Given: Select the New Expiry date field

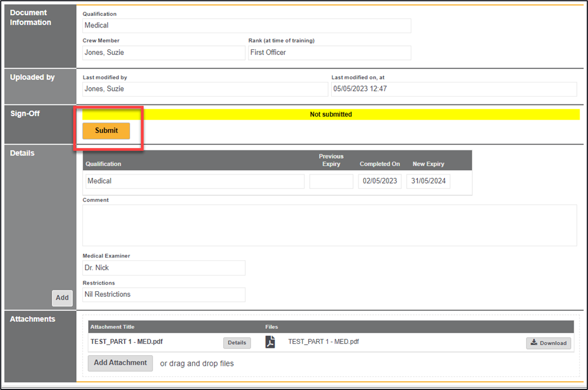Looking at the screenshot, I should 428,181.
